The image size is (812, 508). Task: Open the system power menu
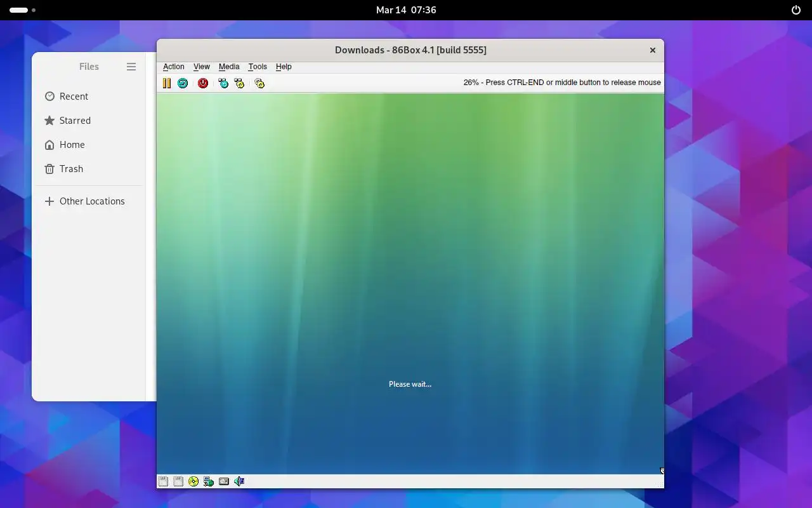click(796, 10)
